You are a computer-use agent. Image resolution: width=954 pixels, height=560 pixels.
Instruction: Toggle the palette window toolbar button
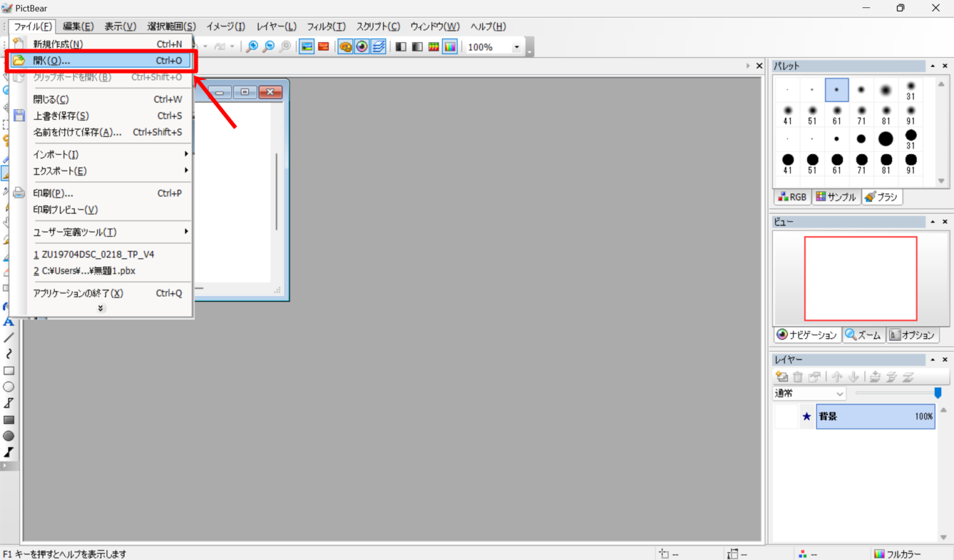(x=345, y=47)
